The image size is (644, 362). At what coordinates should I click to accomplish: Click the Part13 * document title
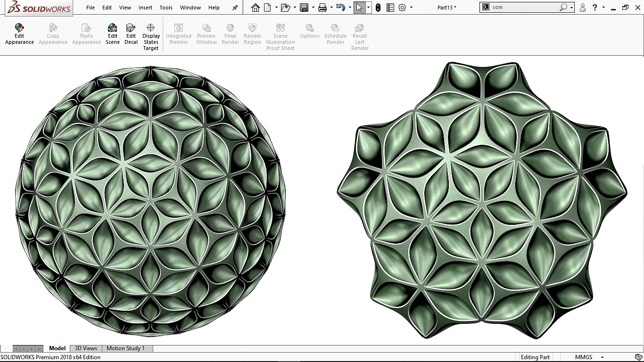coord(446,8)
